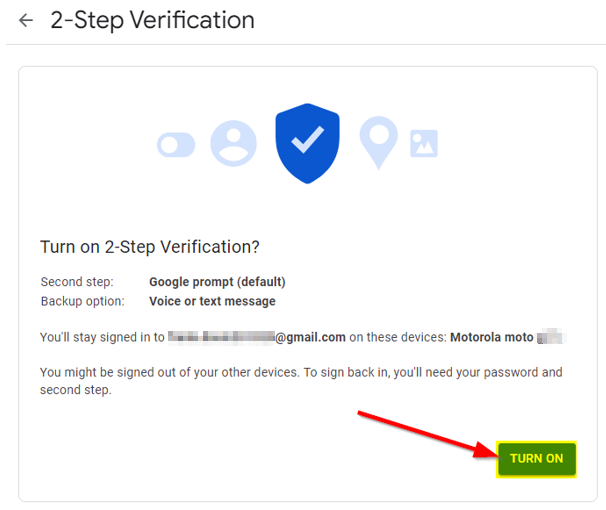Click the 'Backup option:' label
The image size is (606, 510).
(x=83, y=301)
